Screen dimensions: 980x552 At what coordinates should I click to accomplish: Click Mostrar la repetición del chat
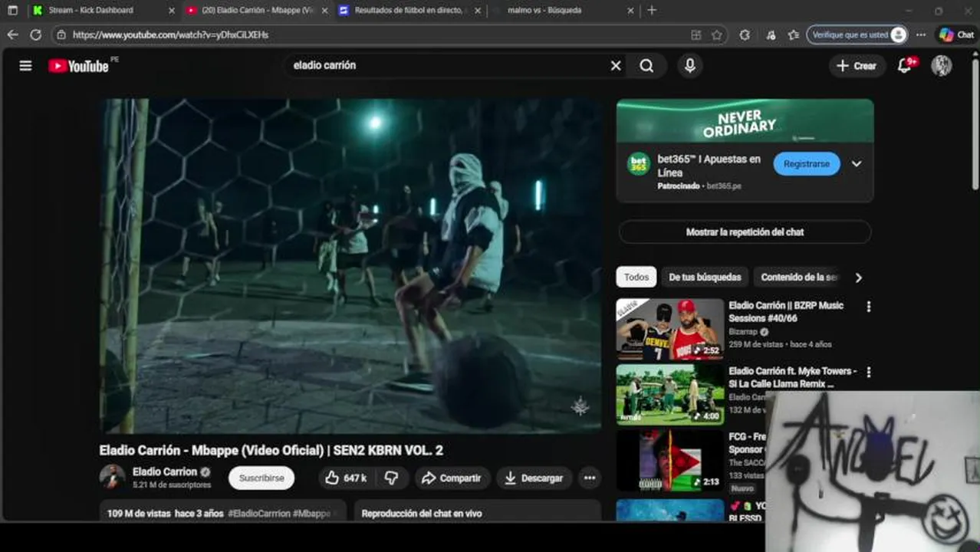(x=745, y=232)
